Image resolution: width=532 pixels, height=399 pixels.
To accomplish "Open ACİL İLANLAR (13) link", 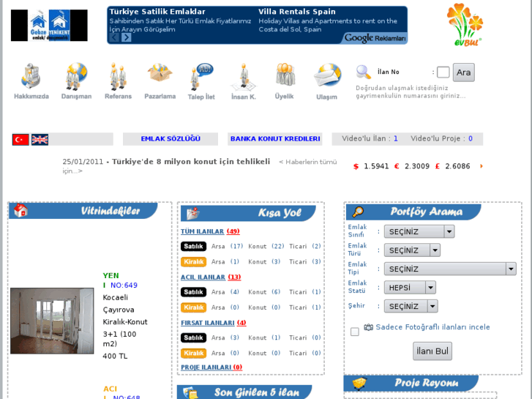I will [211, 277].
